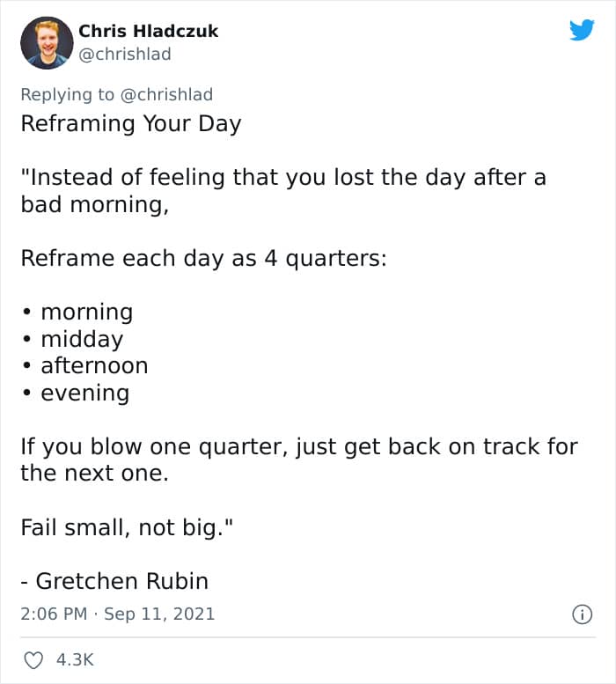The width and height of the screenshot is (616, 684).
Task: Click the 2:06 PM timestamp
Action: point(54,614)
